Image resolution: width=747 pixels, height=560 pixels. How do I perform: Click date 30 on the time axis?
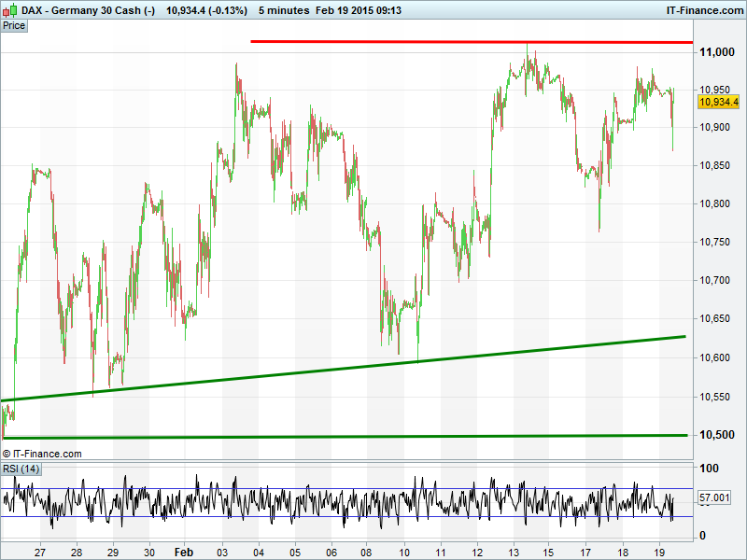pyautogui.click(x=149, y=553)
